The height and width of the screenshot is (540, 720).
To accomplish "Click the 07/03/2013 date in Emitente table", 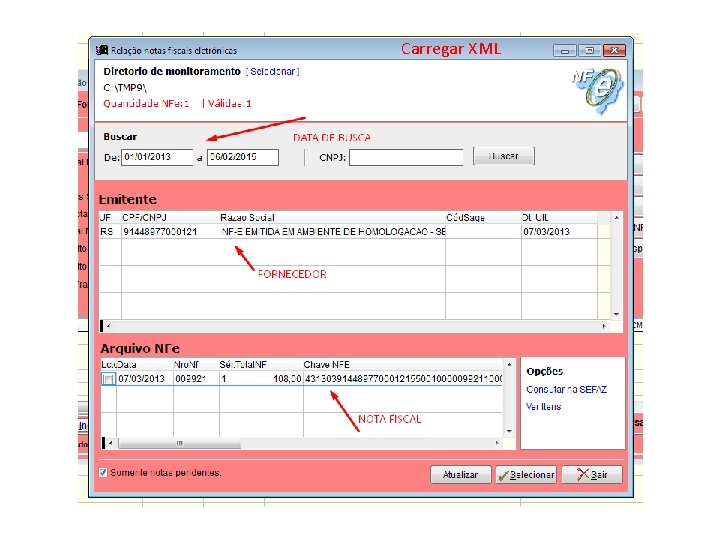I will click(x=546, y=231).
